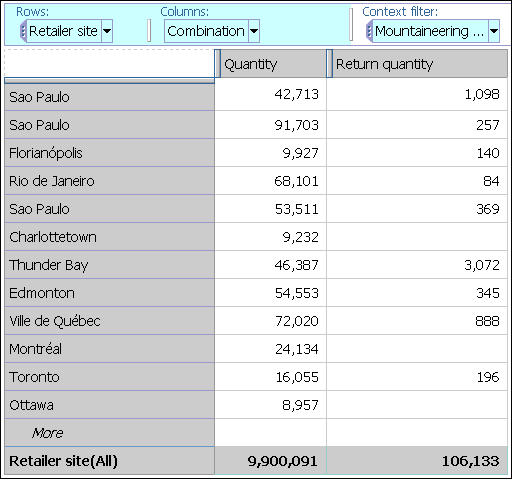Image resolution: width=512 pixels, height=479 pixels.
Task: Click the Retailer site drag handle icon
Action: [23, 31]
